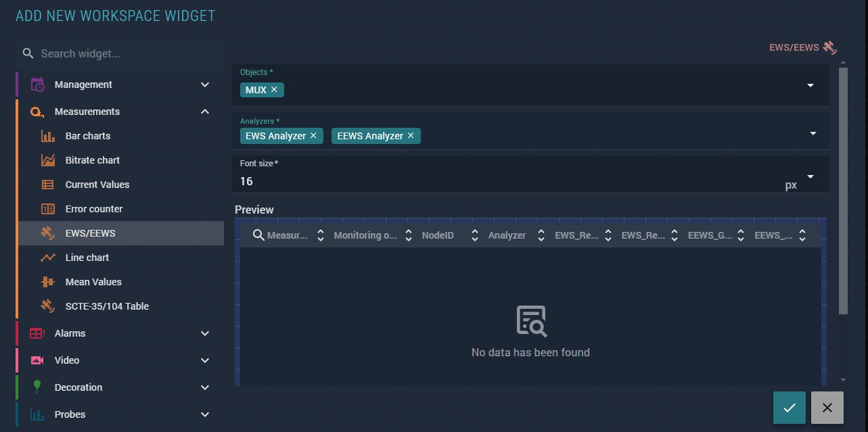Cancel with the X button
The height and width of the screenshot is (432, 868).
click(827, 408)
